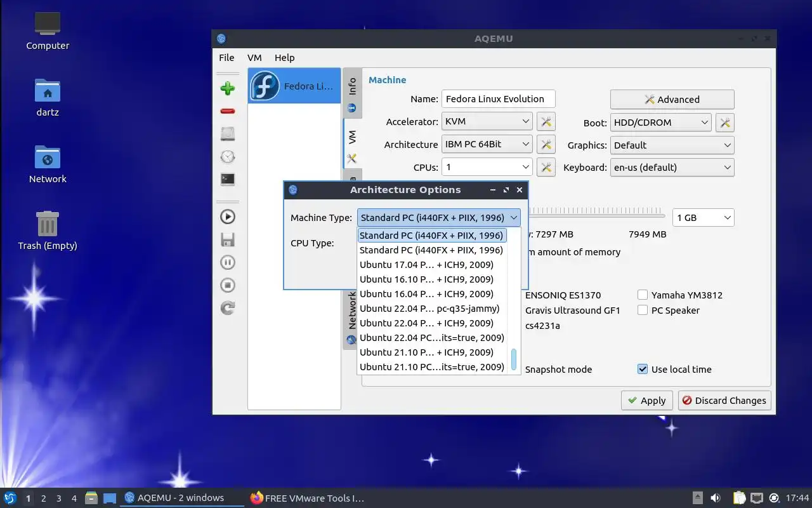Click the Reset VM circular arrow icon
812x508 pixels.
(x=228, y=308)
